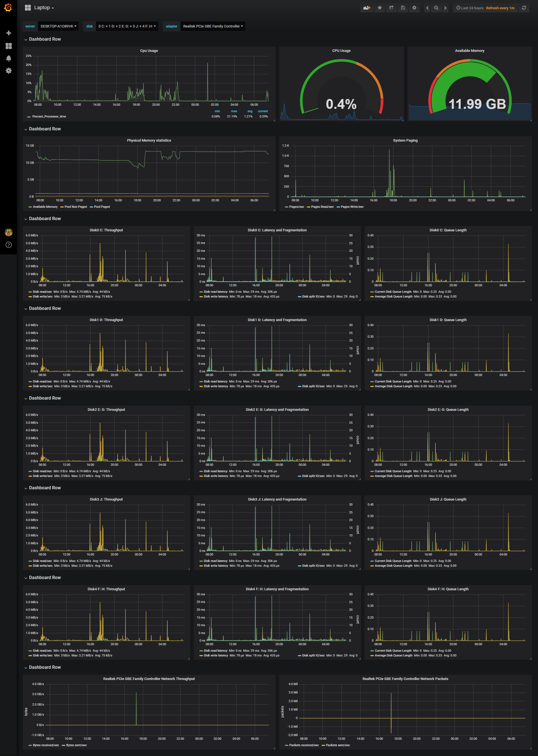Viewport: 538px width, 756px height.
Task: Open Realtek PCIe GBE adapter dropdown
Action: coord(213,26)
